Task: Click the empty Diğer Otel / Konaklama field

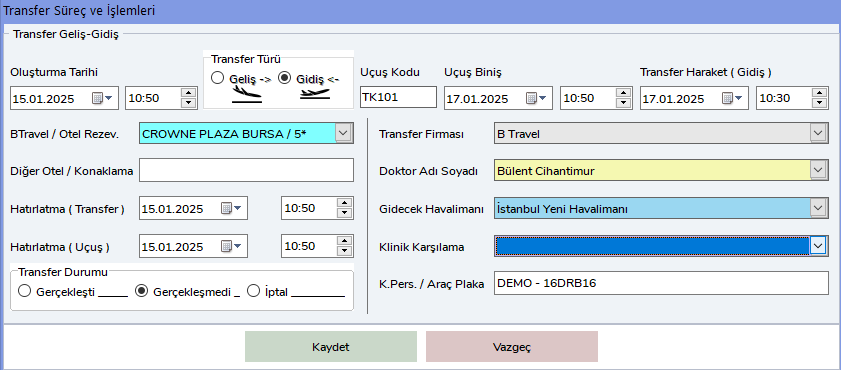Action: 247,171
